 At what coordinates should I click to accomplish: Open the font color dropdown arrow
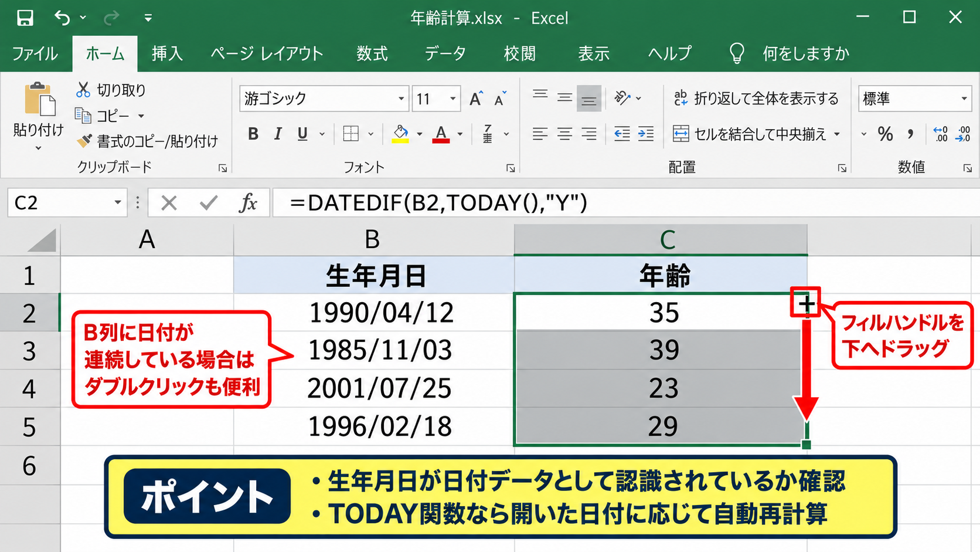coord(460,134)
